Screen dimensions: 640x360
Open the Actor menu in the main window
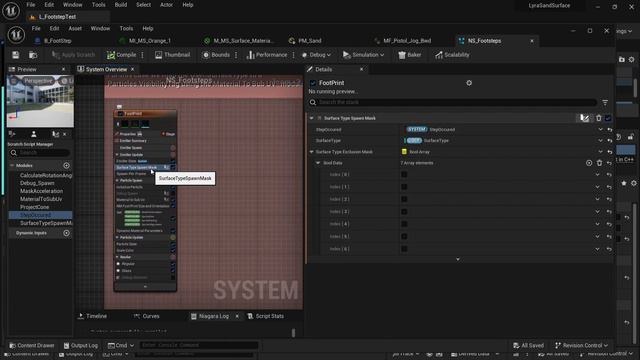(166, 5)
